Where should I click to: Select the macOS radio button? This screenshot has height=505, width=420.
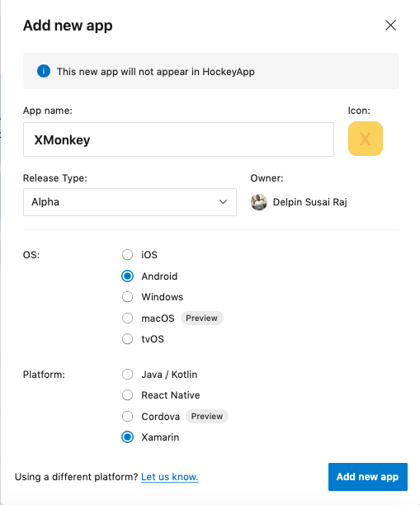click(127, 319)
